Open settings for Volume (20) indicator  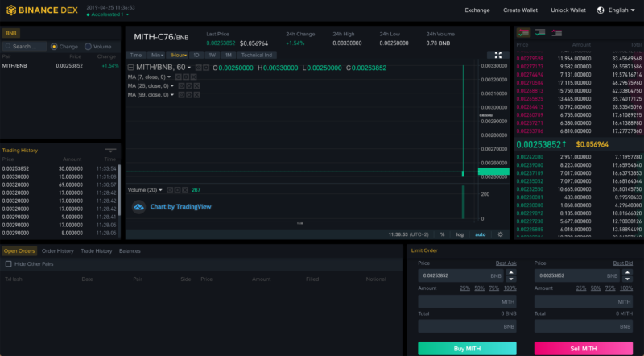177,190
